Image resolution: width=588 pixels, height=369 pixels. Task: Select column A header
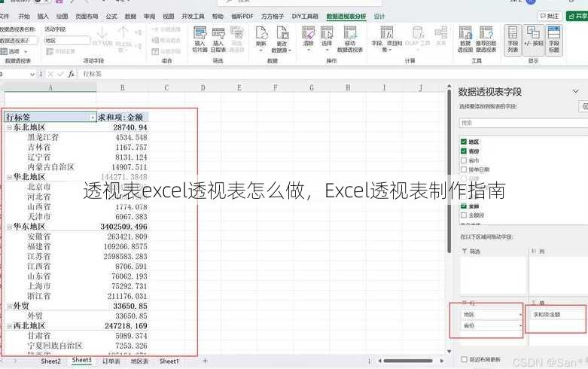pyautogui.click(x=50, y=88)
